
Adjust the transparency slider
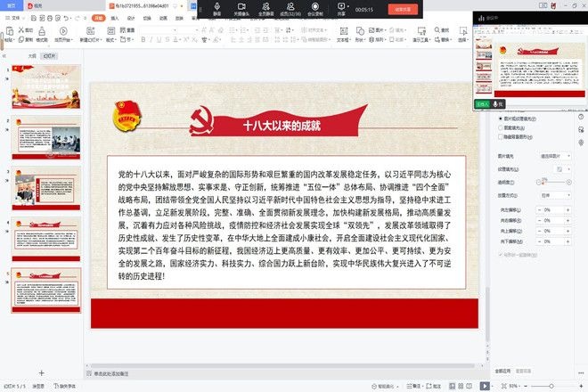point(540,180)
